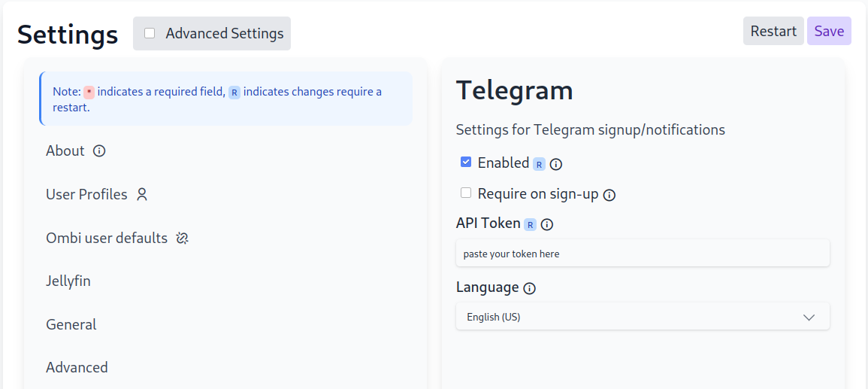Click the API Token input field

[x=643, y=254]
